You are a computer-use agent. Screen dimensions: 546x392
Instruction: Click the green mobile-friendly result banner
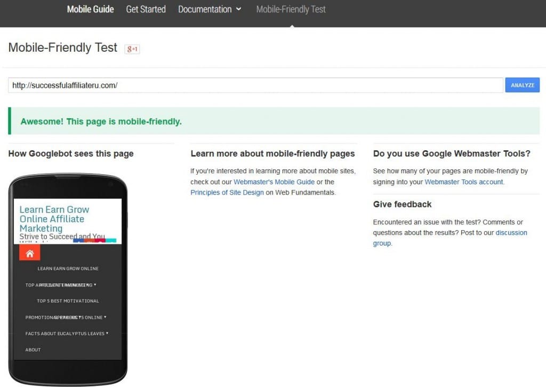(274, 121)
